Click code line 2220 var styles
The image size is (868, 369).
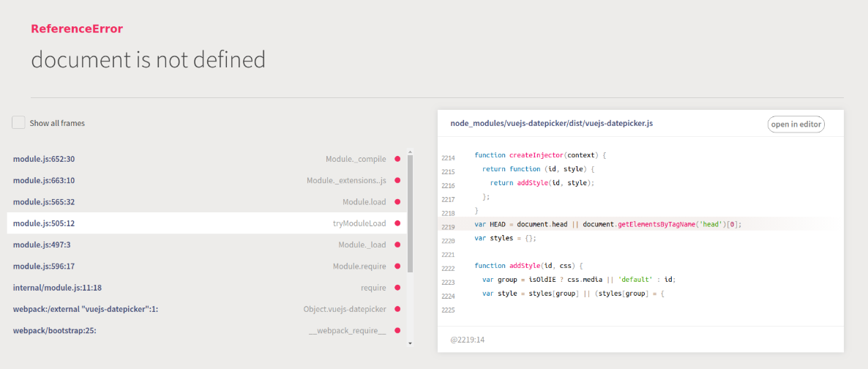pos(506,238)
